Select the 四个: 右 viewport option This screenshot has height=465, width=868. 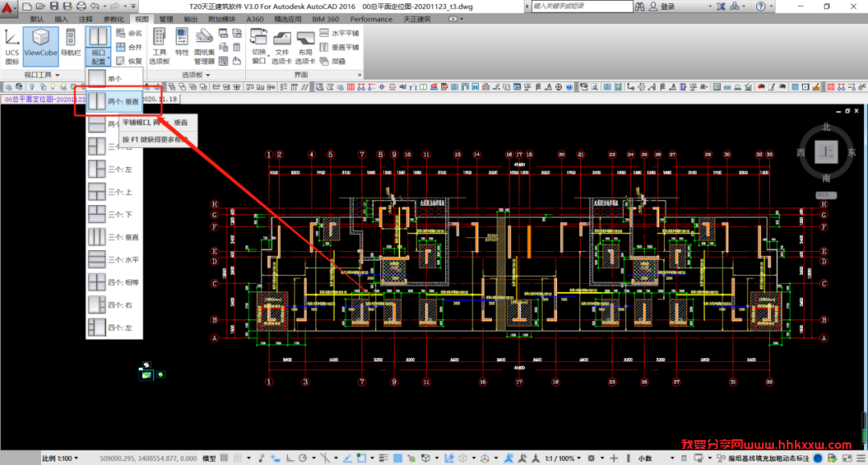click(114, 306)
